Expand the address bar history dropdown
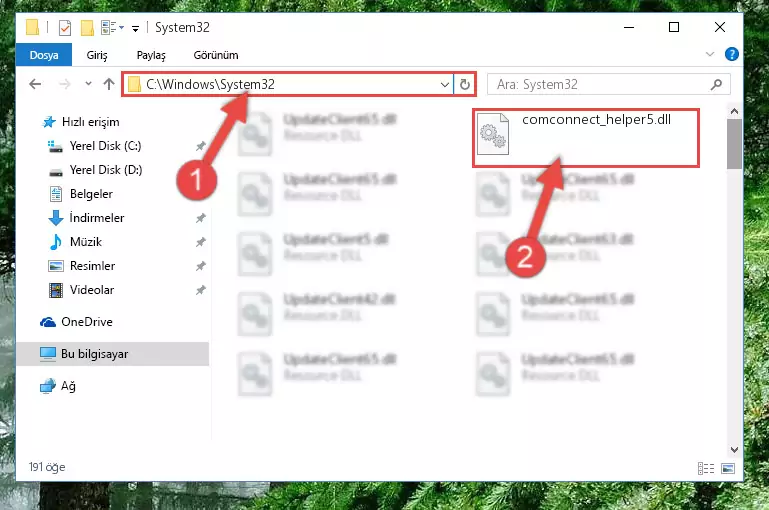The height and width of the screenshot is (510, 769). pos(445,84)
